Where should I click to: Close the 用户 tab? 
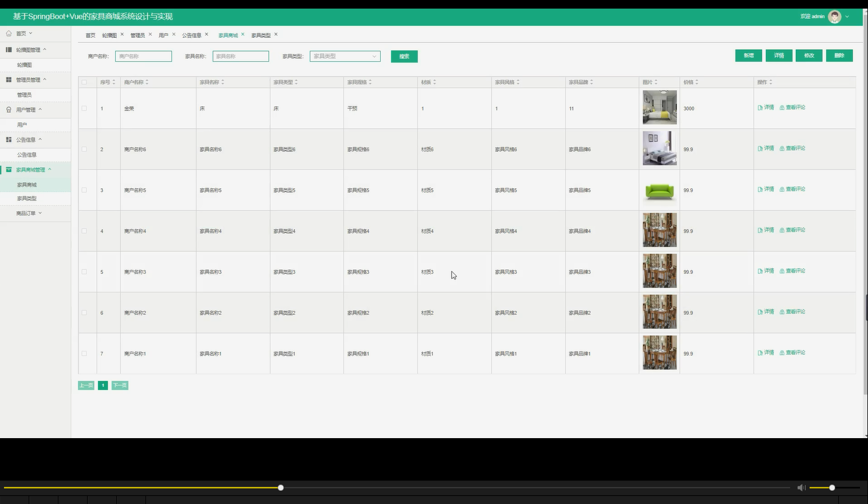pos(173,34)
